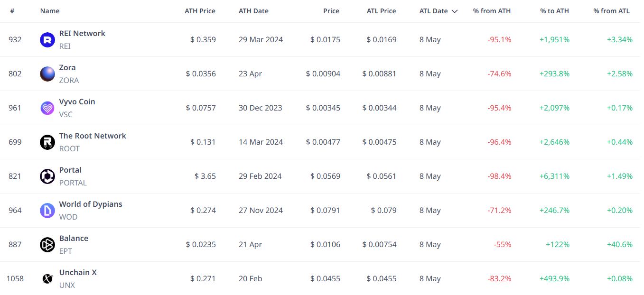Screen dimensions: 644x295
Task: Open The Root Network coin link
Action: pos(93,136)
